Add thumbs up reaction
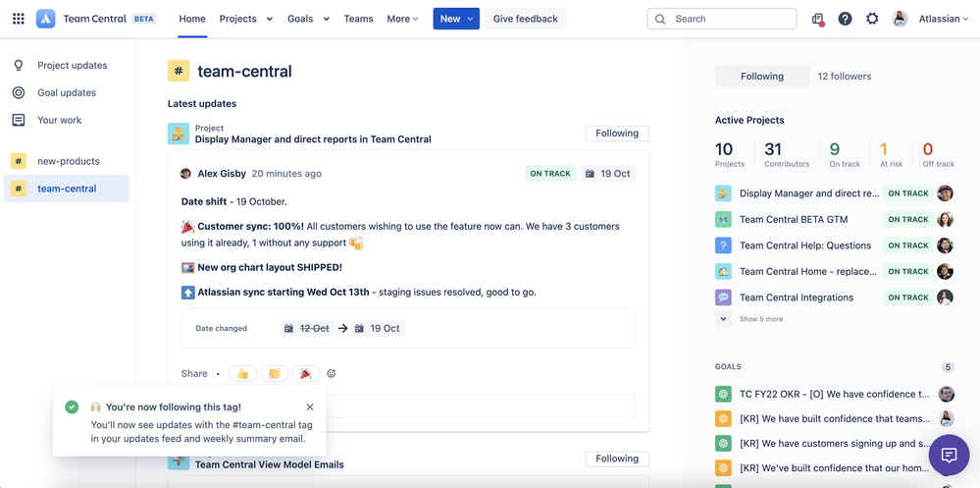Screen dimensions: 980x488 242,373
